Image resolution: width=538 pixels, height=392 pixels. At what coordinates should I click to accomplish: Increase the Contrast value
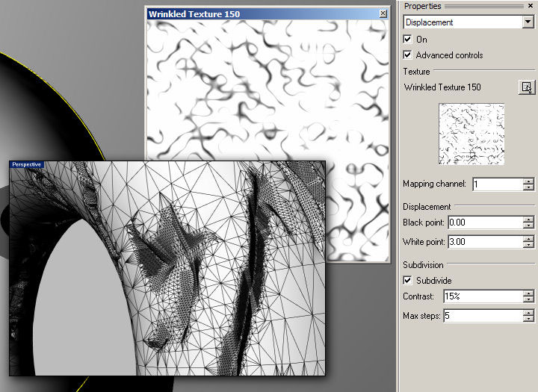pyautogui.click(x=529, y=293)
